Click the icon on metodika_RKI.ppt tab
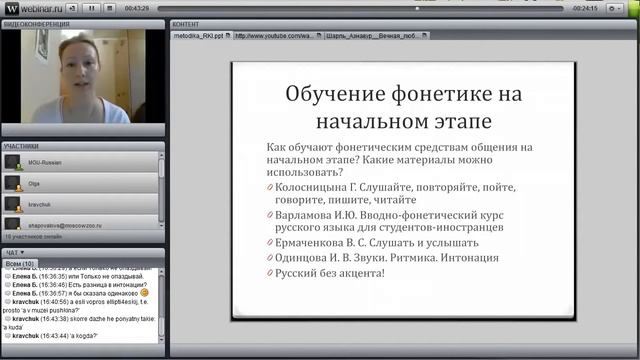640x360 pixels. [228, 36]
